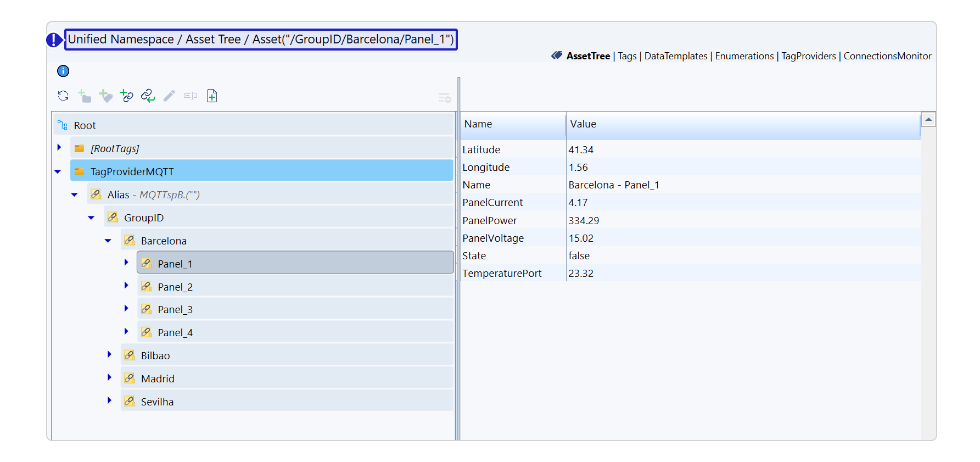Switch to DataTemplates tab
Viewport: 980px width, 462px height.
pyautogui.click(x=675, y=56)
